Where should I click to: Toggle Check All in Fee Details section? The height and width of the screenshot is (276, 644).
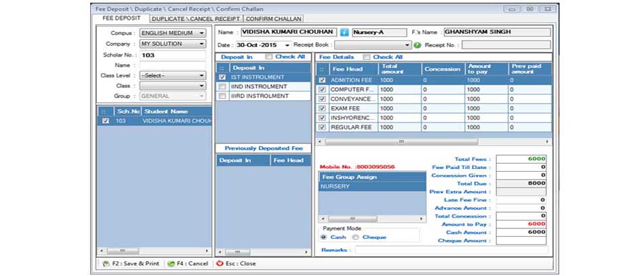click(x=366, y=57)
